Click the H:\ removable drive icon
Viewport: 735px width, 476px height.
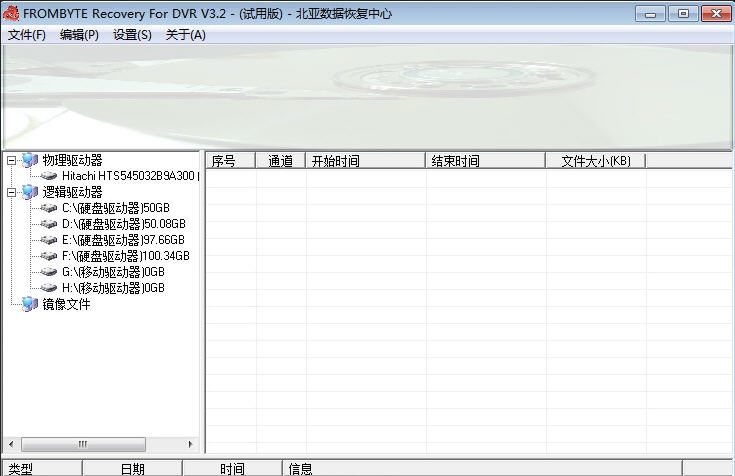[49, 288]
